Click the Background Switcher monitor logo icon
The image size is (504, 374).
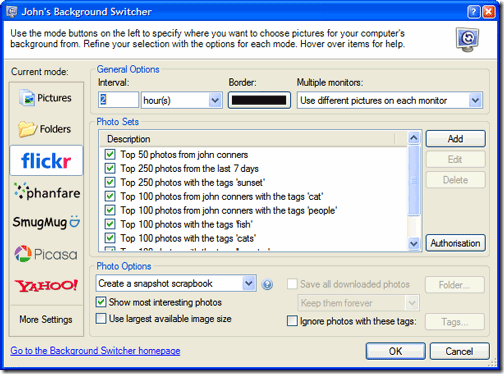pos(467,39)
